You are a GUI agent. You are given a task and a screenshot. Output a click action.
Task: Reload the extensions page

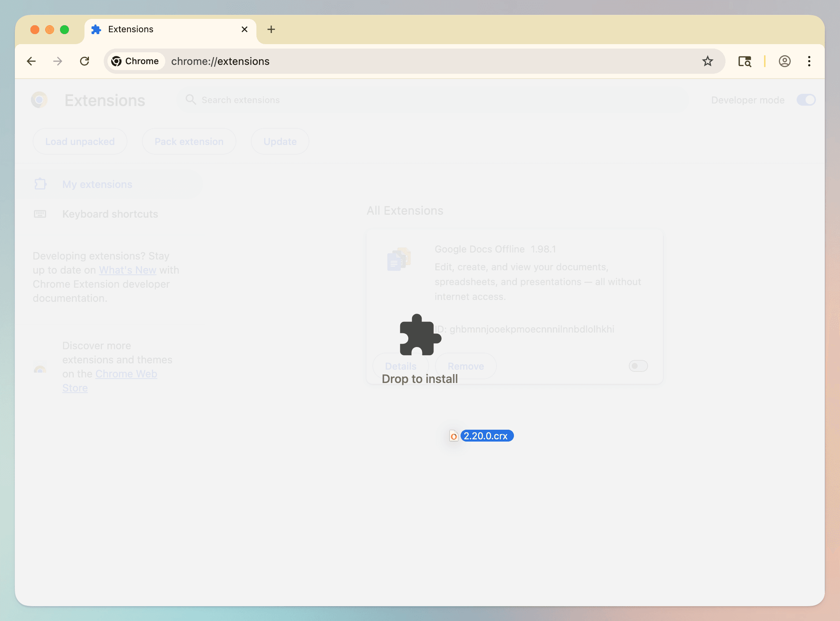pos(84,61)
